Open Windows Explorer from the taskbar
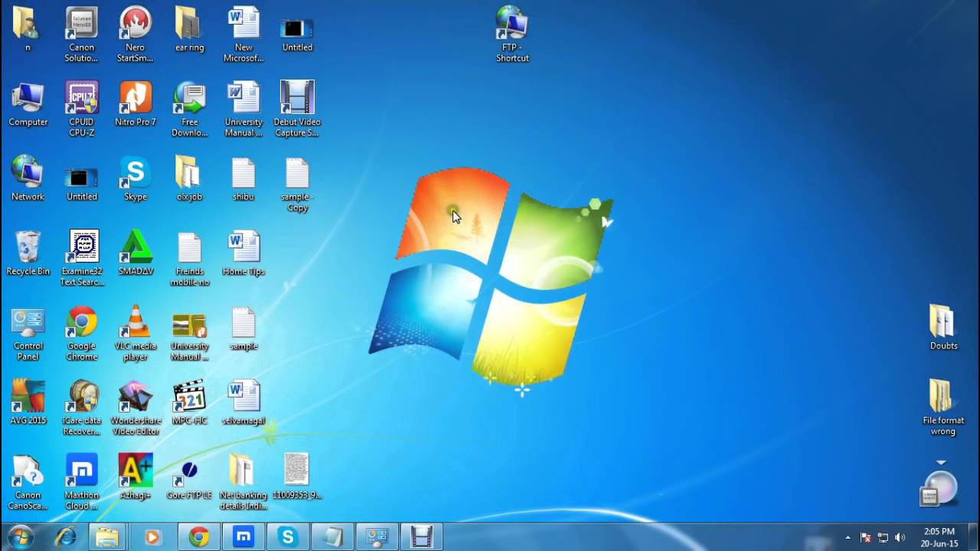The width and height of the screenshot is (980, 551). click(x=108, y=537)
